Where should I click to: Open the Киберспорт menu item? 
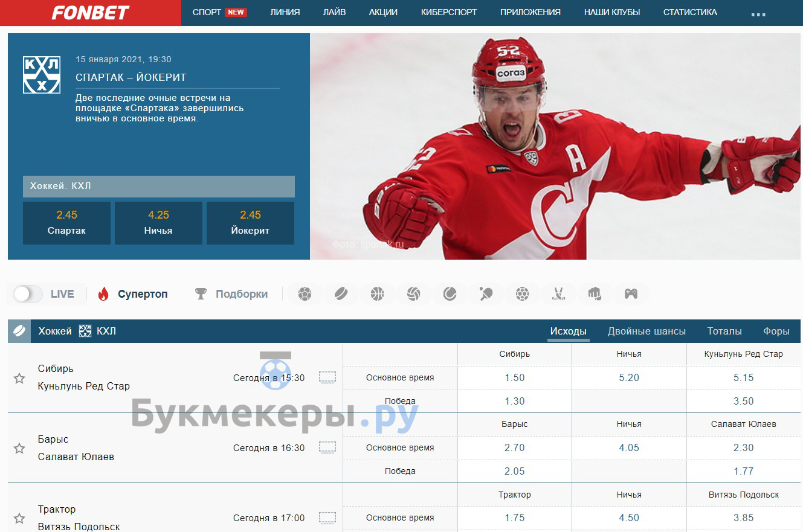pos(448,12)
